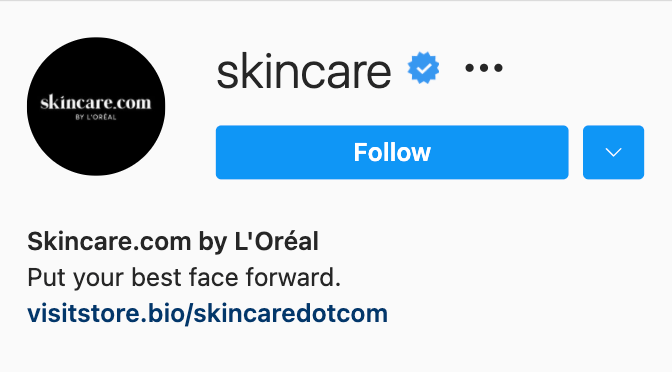Click the skincare username heading
This screenshot has width=672, height=372.
pyautogui.click(x=304, y=71)
